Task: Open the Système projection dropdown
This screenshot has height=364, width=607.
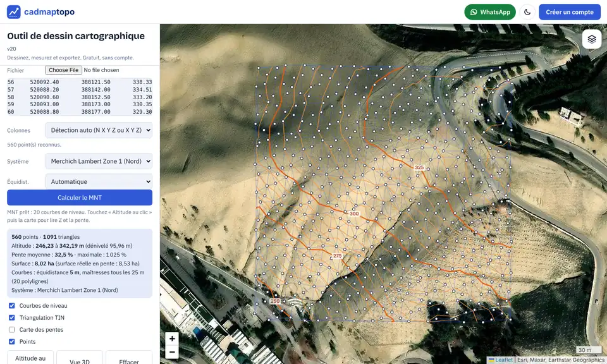Action: [x=99, y=161]
